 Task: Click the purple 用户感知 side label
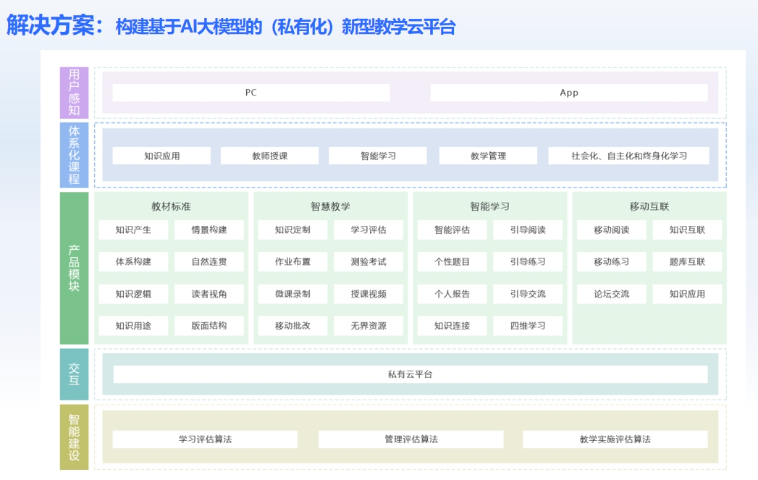coord(74,93)
